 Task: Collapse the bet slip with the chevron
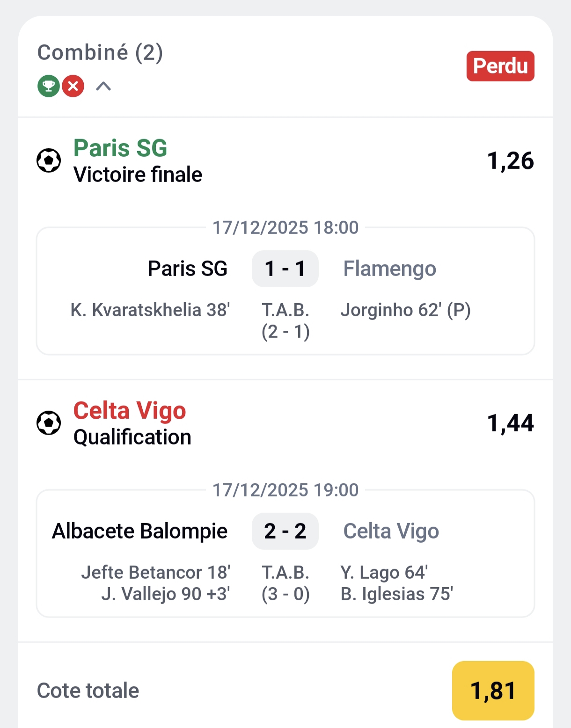click(x=103, y=86)
